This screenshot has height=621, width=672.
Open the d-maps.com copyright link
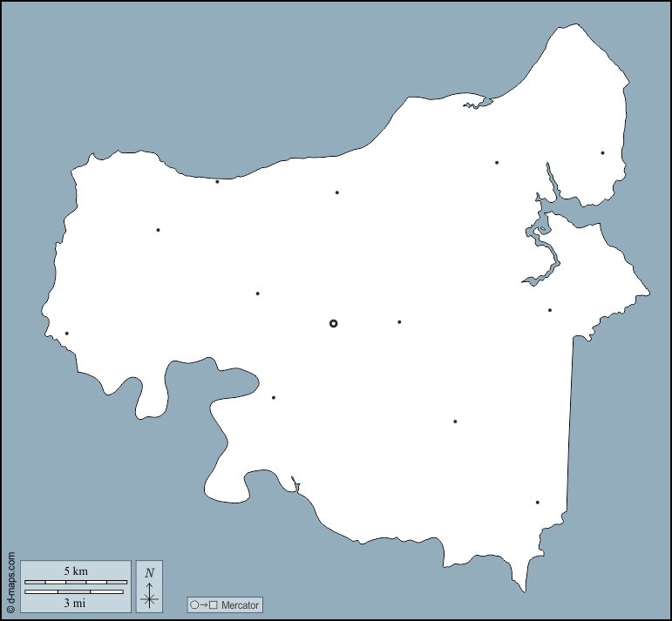pos(10,584)
